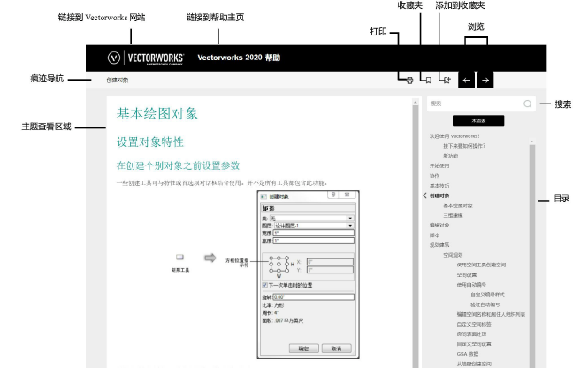Screen dimensions: 588x369
Task: Click the 在创建个别对象之前设置参数 heading
Action: pyautogui.click(x=178, y=165)
